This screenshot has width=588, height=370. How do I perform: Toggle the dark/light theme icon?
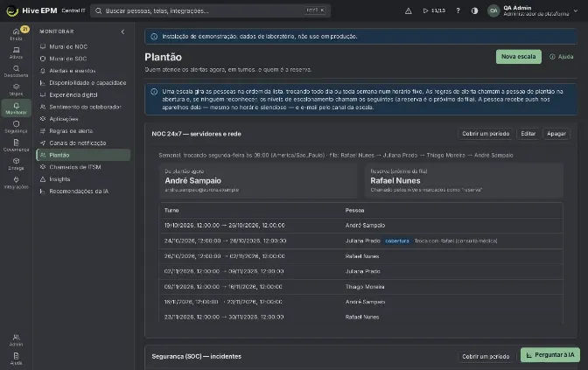(474, 10)
